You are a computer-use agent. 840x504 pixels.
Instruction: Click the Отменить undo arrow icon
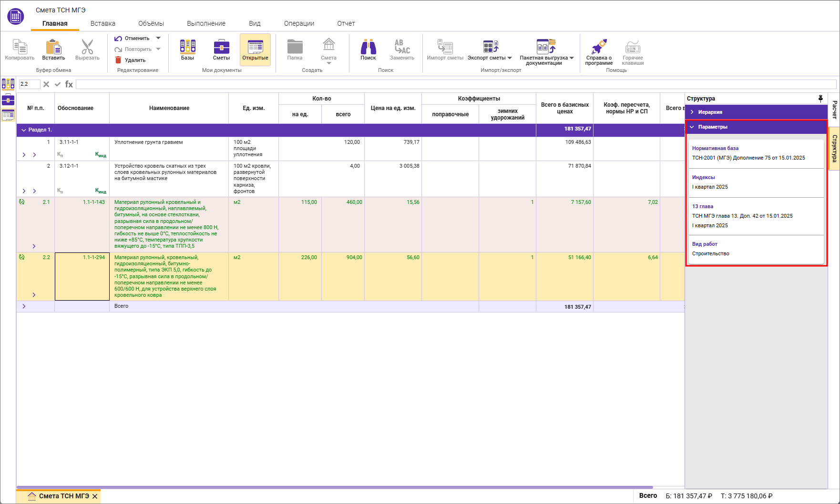tap(119, 38)
